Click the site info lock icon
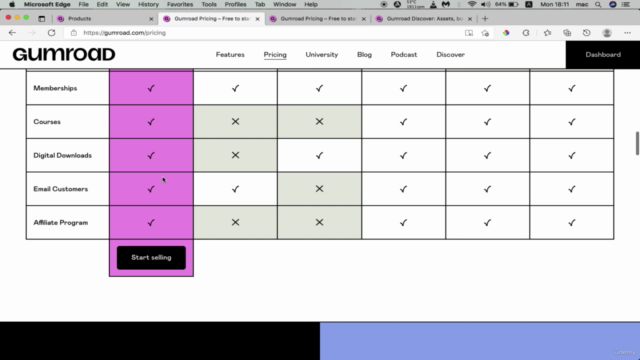This screenshot has height=360, width=640. [73, 33]
